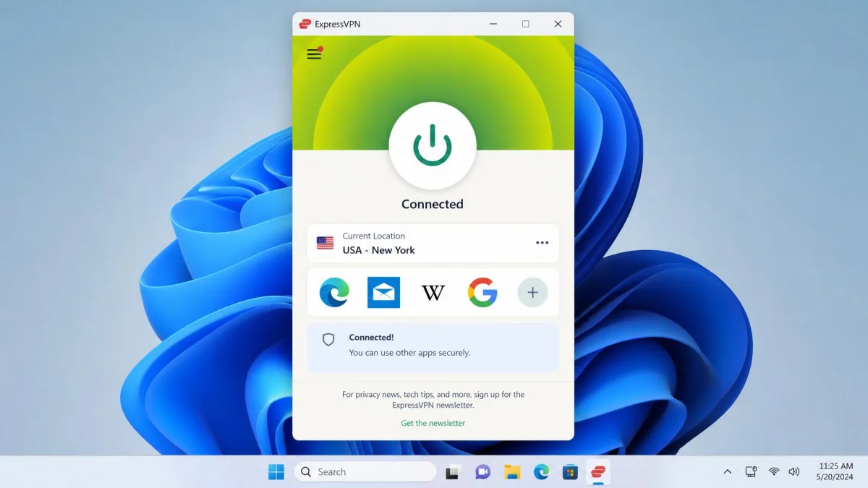Launch the Mail shortcut in ExpressVPN
This screenshot has width=868, height=488.
click(383, 293)
